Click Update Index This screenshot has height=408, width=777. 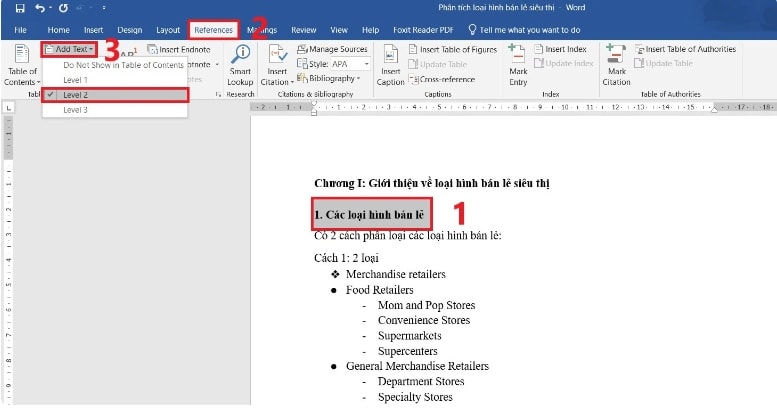click(564, 63)
